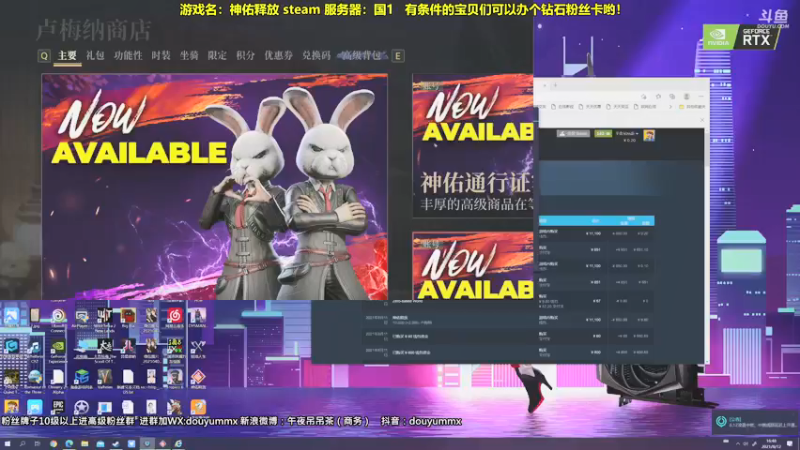Open Microsoft Store from the taskbar
800x450 pixels.
pyautogui.click(x=101, y=444)
